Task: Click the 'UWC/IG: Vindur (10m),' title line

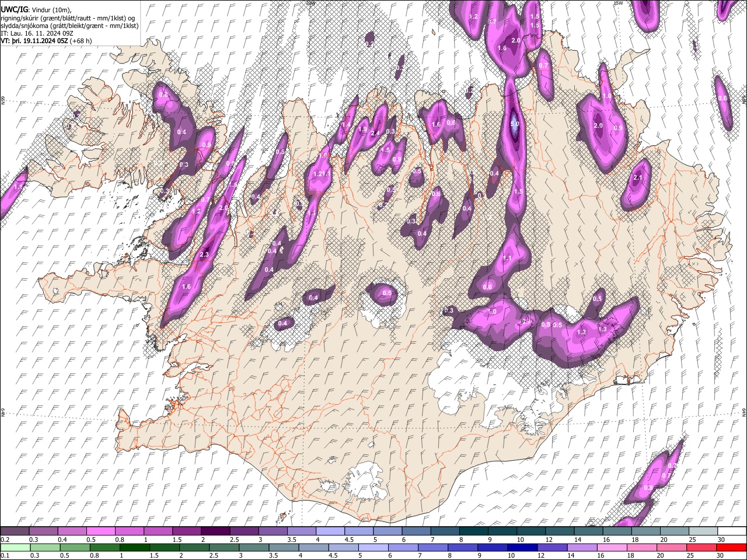Action: (x=35, y=10)
